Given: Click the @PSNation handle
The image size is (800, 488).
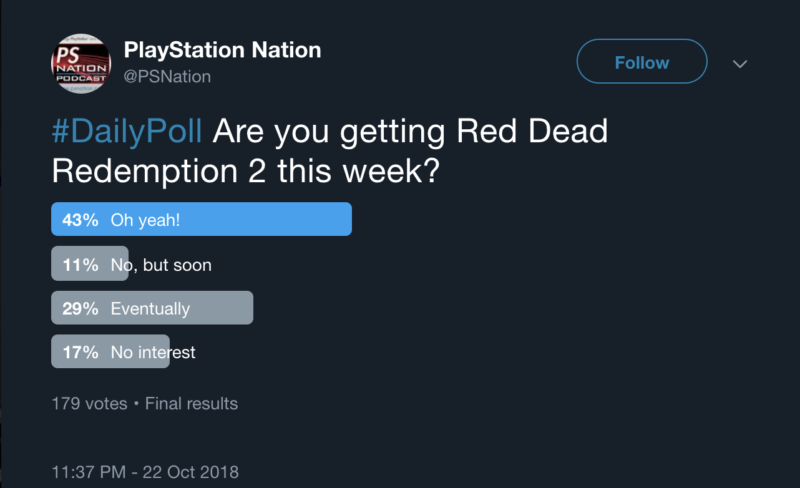Looking at the screenshot, I should [x=167, y=77].
